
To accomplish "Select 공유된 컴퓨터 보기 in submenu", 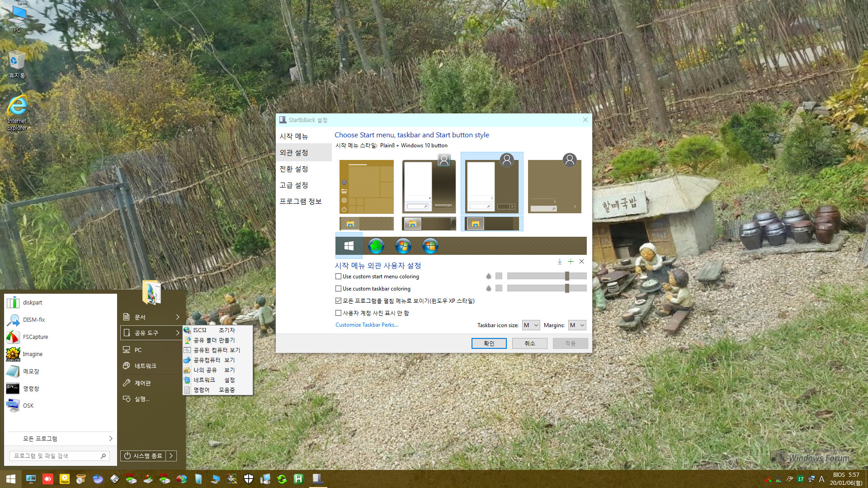I will point(217,350).
